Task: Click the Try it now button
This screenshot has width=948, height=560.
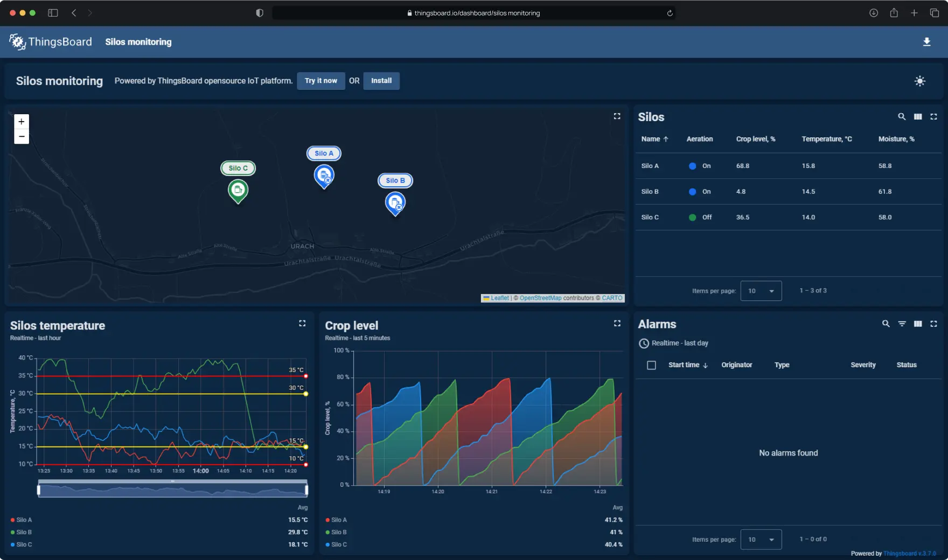Action: point(321,81)
